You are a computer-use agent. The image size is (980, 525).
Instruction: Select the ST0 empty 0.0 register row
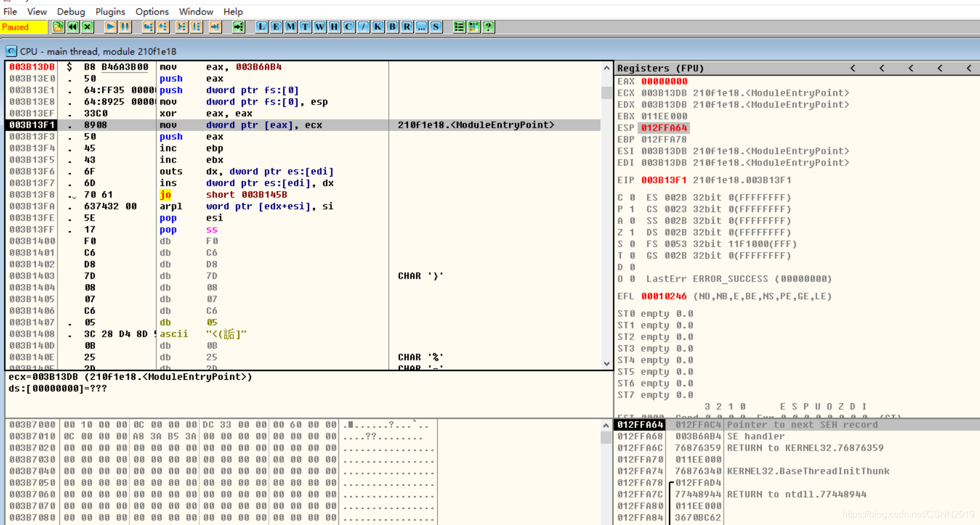655,314
